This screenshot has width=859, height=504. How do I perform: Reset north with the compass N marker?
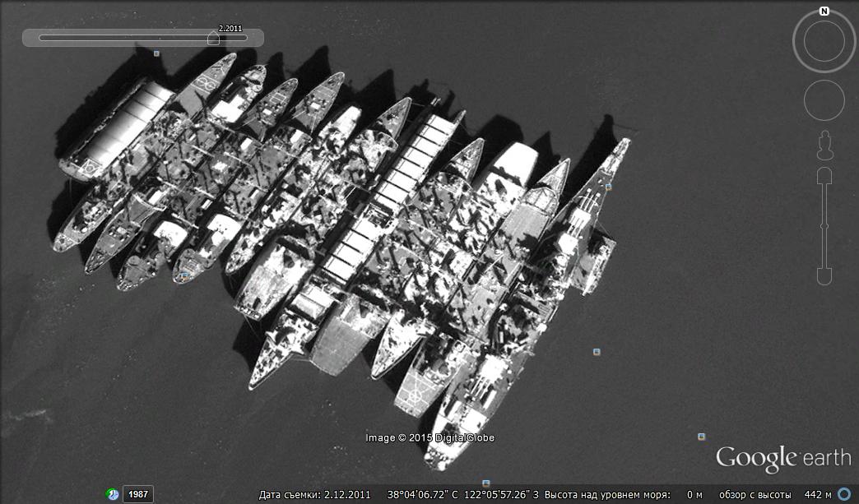click(x=824, y=11)
